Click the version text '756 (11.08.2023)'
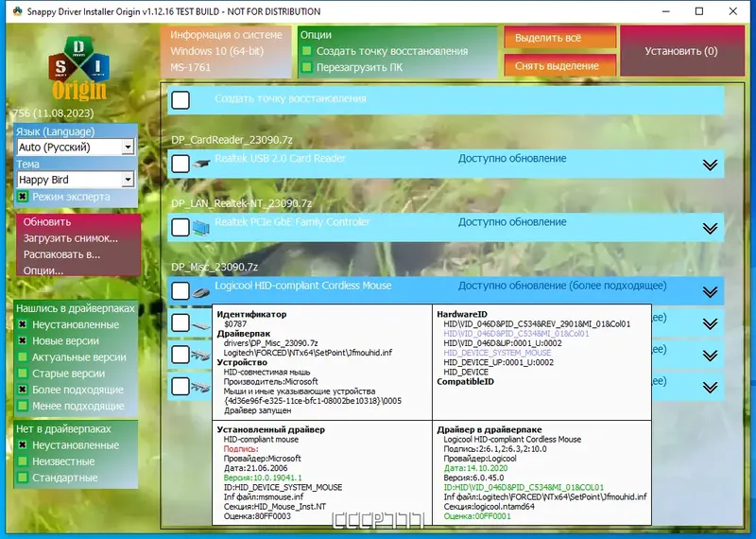Image resolution: width=756 pixels, height=539 pixels. tap(53, 113)
